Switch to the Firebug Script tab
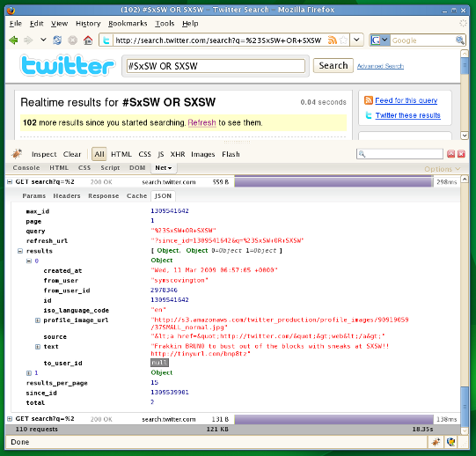 point(110,167)
